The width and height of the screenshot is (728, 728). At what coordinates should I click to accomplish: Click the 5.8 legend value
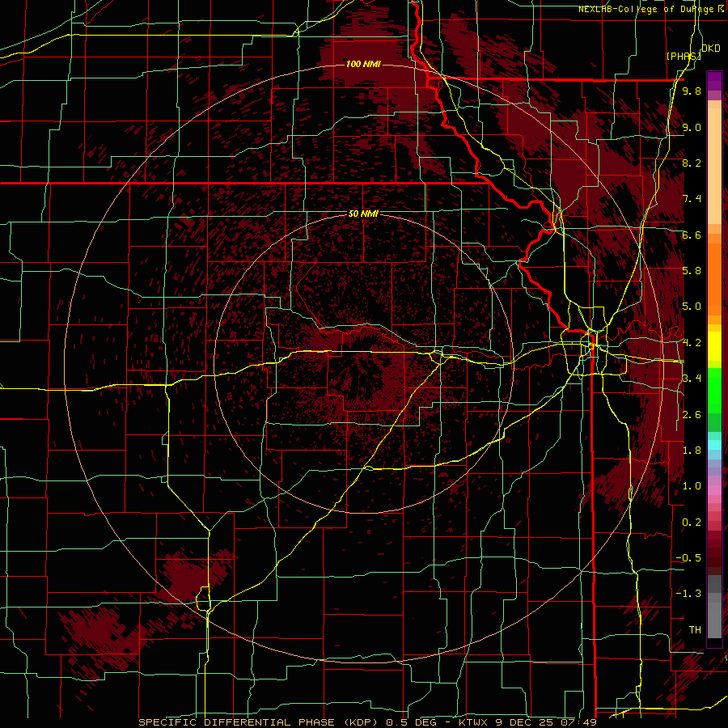coord(692,271)
